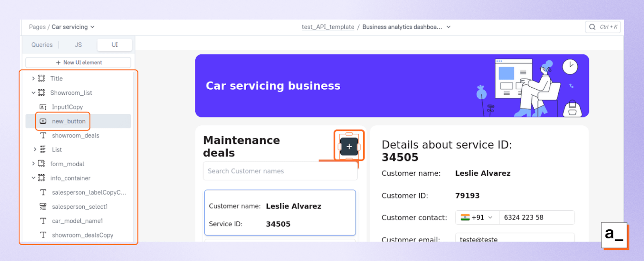644x261 pixels.
Task: Switch to the Queries tab
Action: (x=42, y=45)
